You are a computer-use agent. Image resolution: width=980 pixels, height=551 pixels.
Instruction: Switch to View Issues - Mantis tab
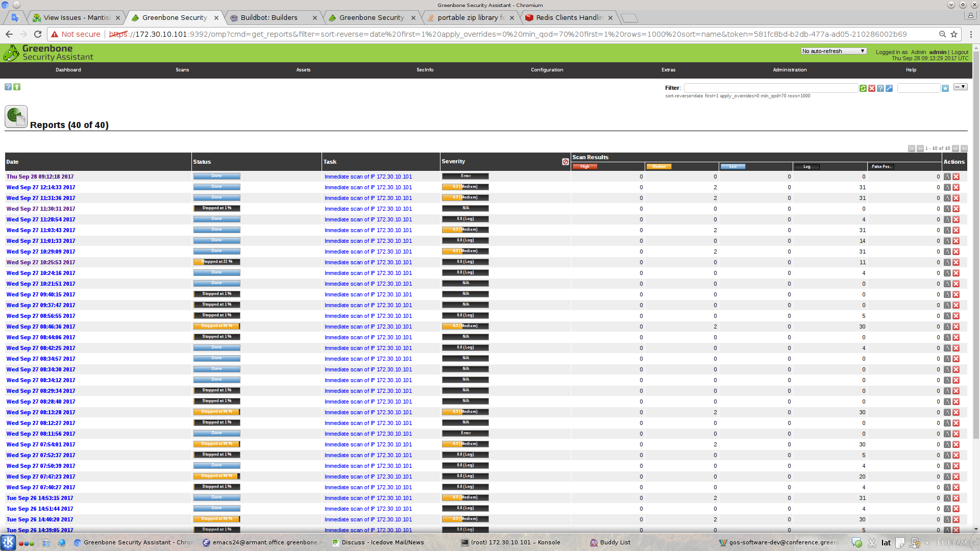[77, 17]
